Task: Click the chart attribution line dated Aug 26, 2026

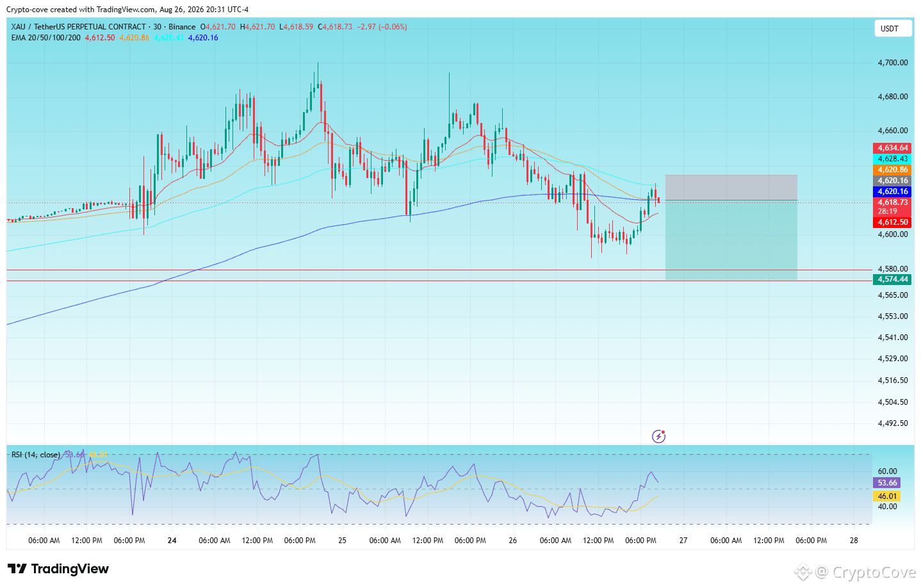Action: [x=127, y=10]
